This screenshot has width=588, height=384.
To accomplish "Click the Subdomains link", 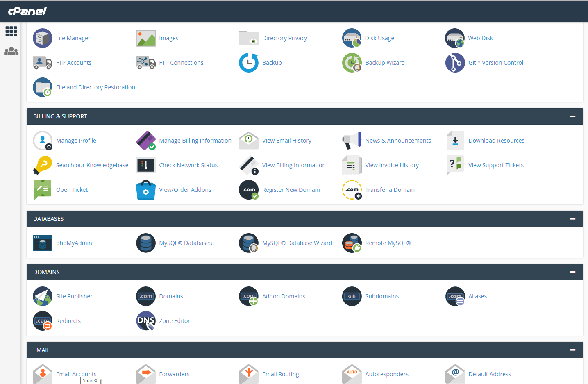I will point(382,296).
